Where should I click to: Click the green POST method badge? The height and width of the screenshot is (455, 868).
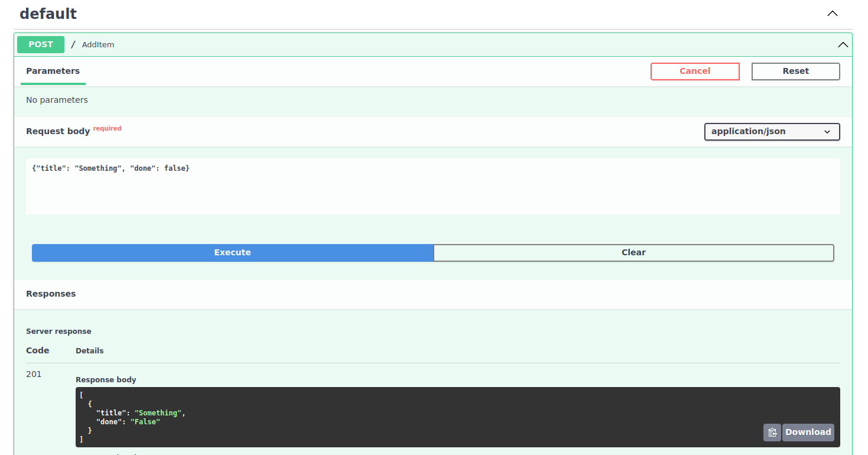[40, 44]
